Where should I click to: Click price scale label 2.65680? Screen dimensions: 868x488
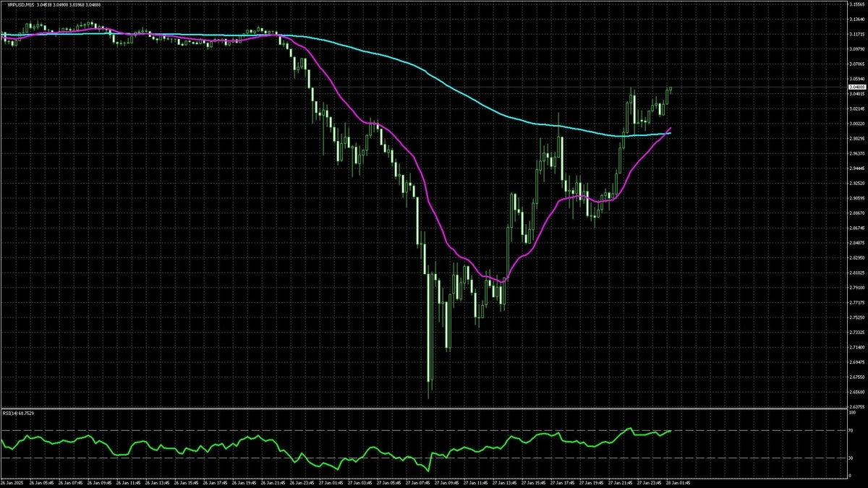[856, 392]
